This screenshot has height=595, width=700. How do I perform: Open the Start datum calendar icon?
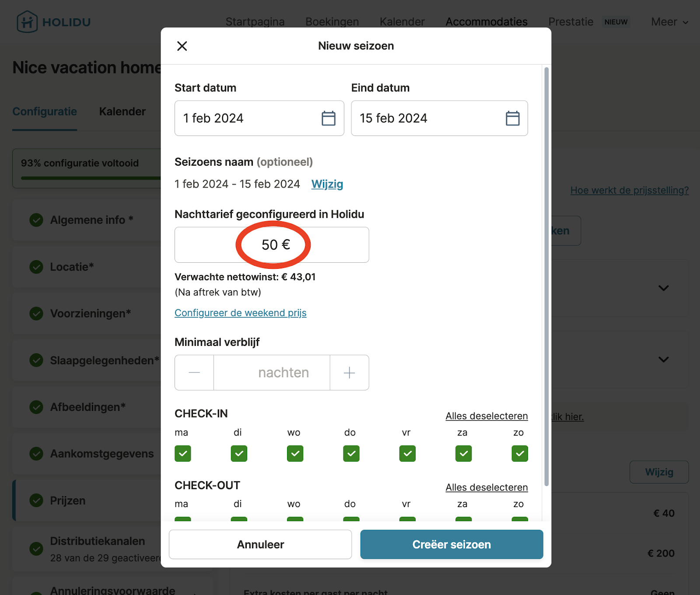click(328, 118)
